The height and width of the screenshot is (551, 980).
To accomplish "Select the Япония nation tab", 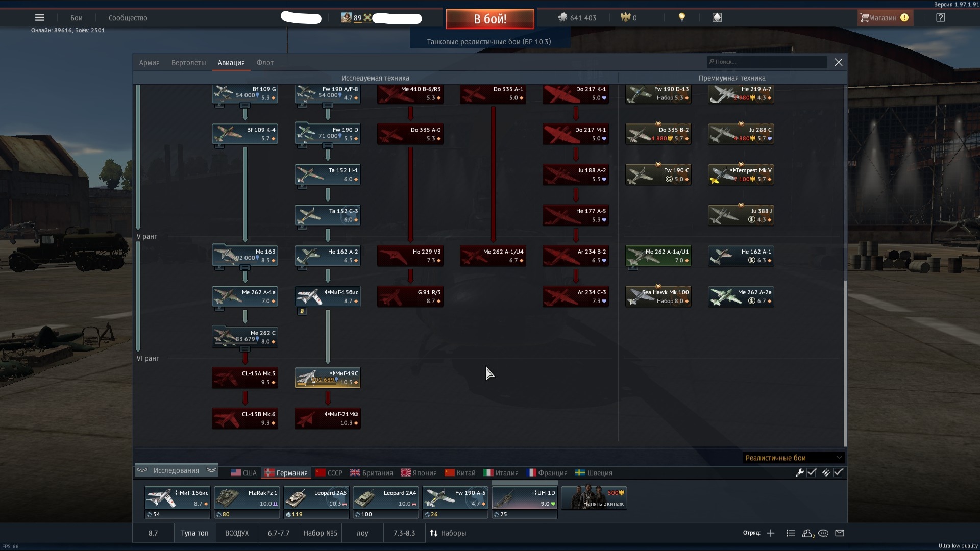I will tap(419, 473).
